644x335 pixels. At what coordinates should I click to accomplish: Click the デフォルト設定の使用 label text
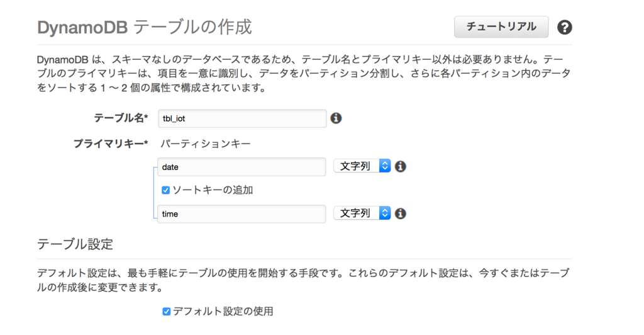point(223,312)
